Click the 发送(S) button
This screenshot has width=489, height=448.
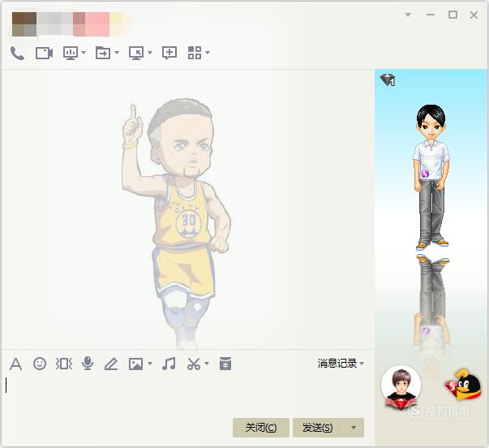(x=317, y=428)
